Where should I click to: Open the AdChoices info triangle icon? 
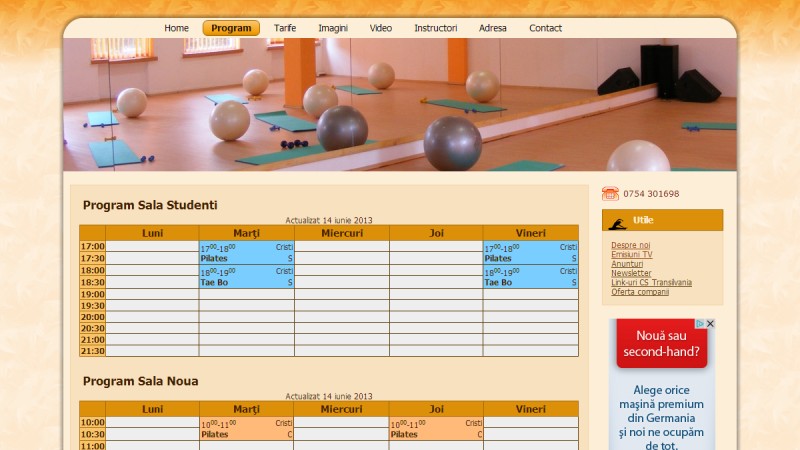[700, 324]
